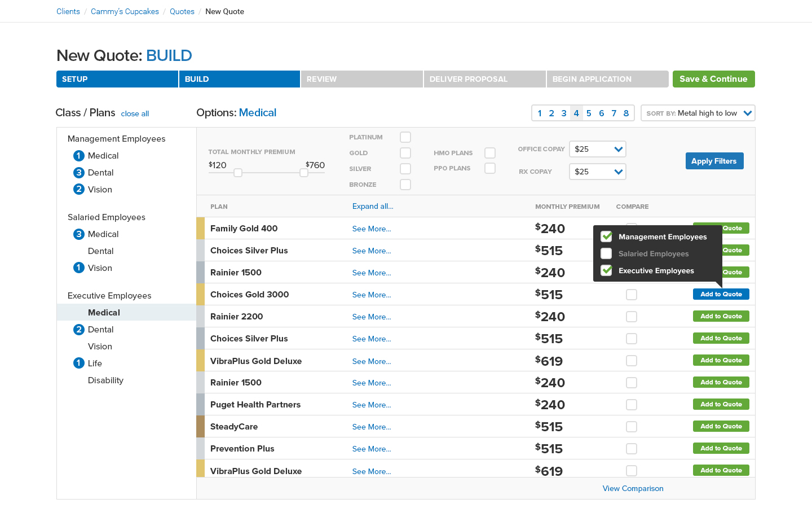
Task: Open the View Comparison link
Action: point(633,489)
